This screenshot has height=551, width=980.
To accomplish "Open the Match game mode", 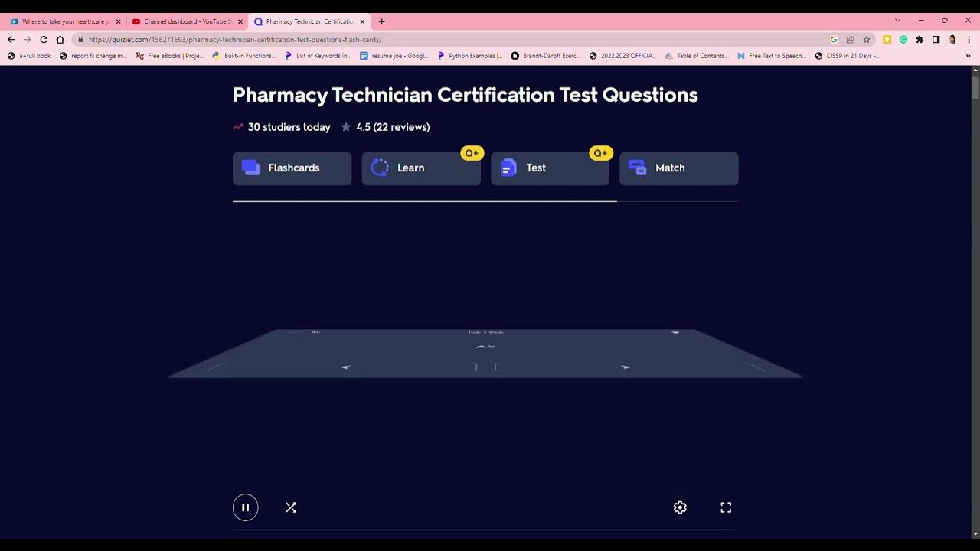I will [x=678, y=168].
